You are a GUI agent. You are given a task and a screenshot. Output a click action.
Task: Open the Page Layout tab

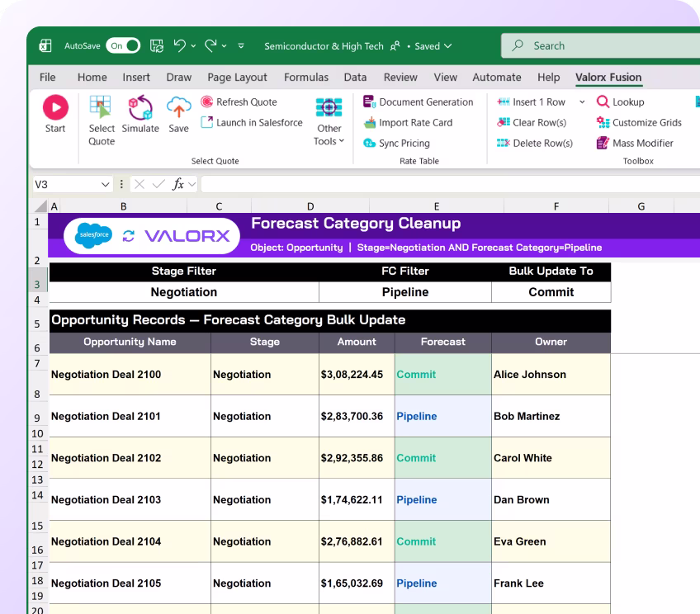[x=237, y=78]
